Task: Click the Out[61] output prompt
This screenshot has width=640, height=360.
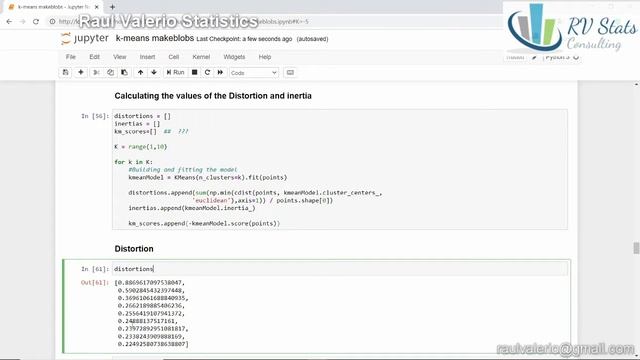Action: [95, 282]
